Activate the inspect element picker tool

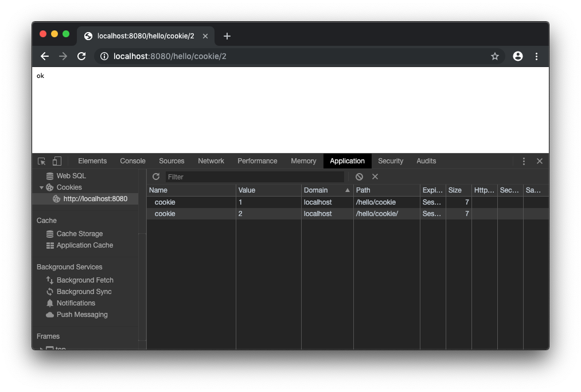point(41,161)
